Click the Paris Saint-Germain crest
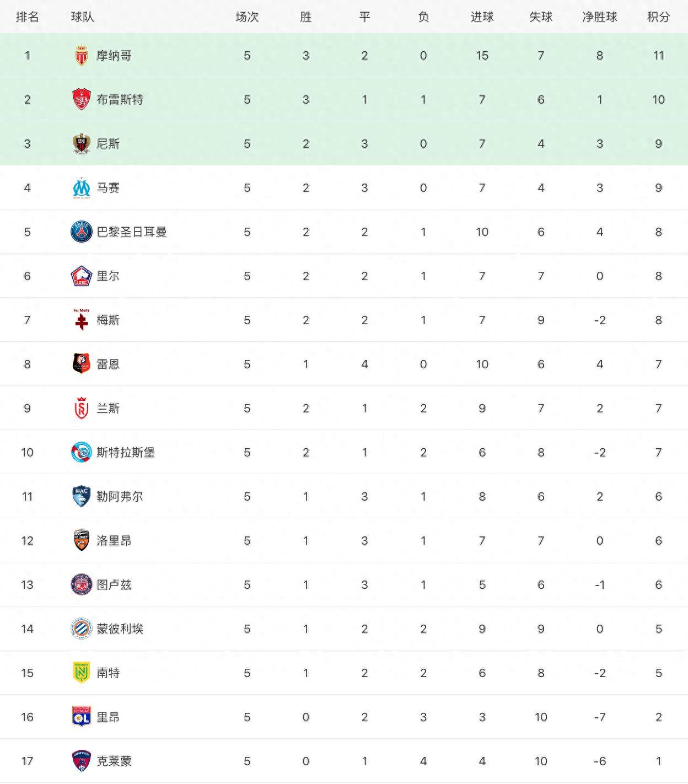Viewport: 688px width, 784px height. pyautogui.click(x=82, y=232)
